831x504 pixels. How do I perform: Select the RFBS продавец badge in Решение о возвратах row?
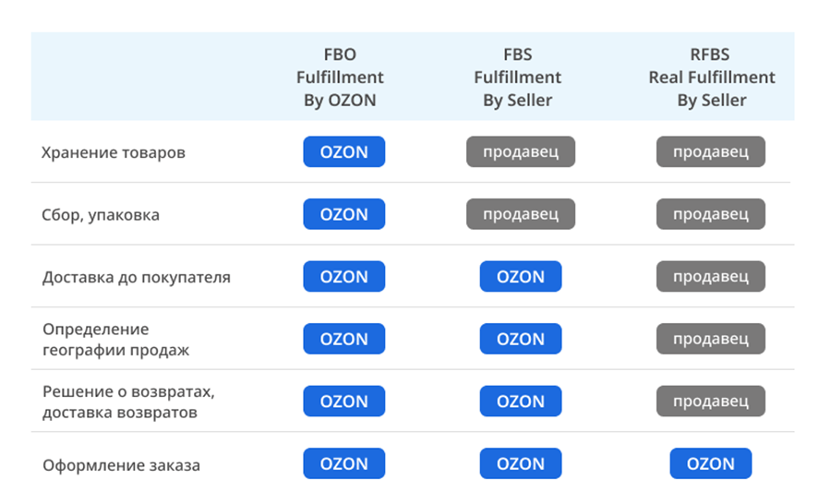[711, 402]
